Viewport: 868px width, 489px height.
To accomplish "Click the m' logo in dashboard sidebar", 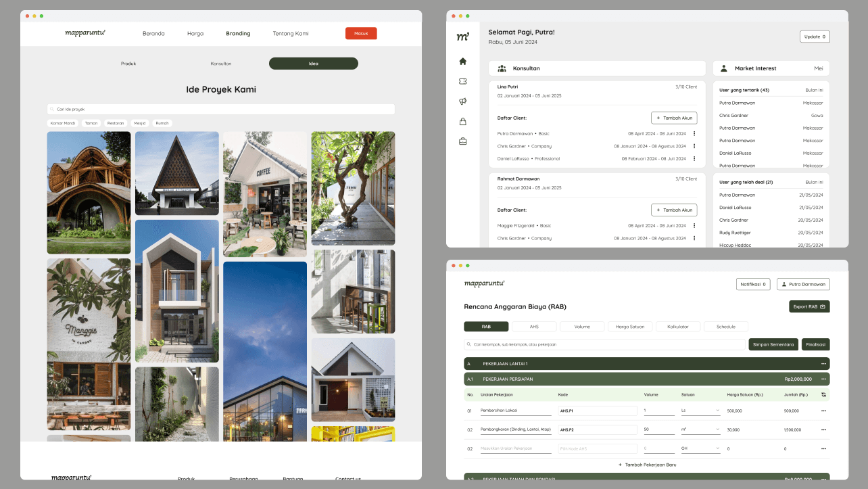I will click(x=462, y=37).
